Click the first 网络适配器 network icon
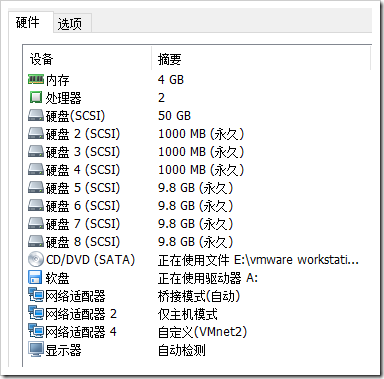 pos(36,295)
